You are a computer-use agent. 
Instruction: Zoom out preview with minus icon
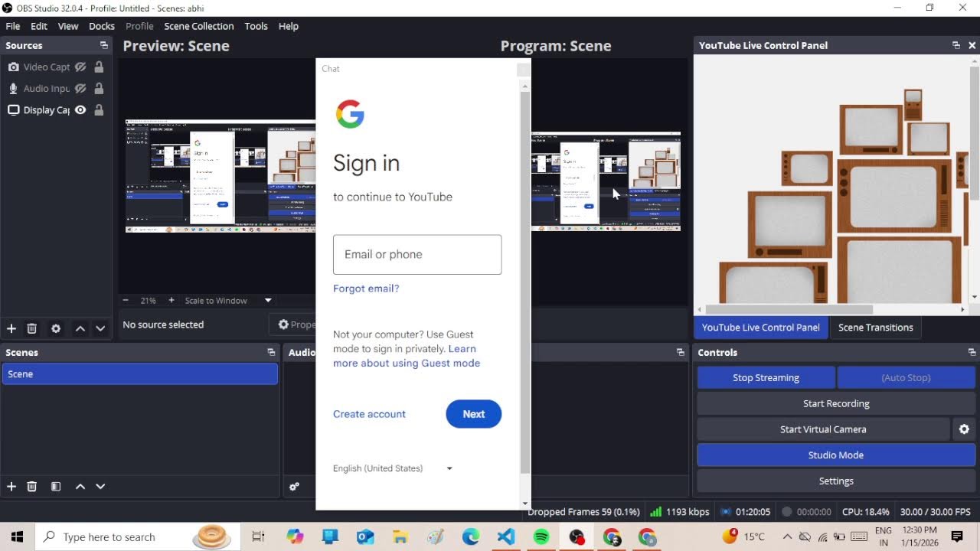(126, 301)
